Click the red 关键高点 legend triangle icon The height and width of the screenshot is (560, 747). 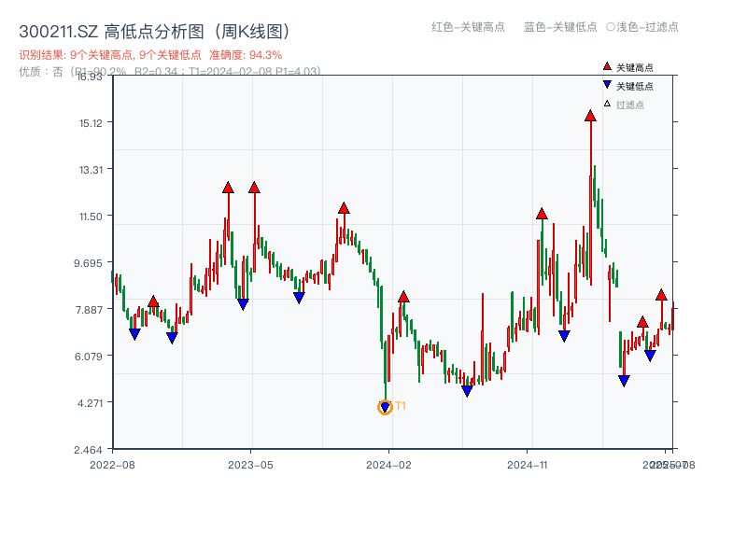607,66
